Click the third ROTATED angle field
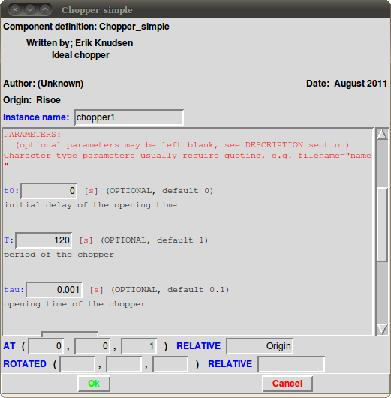The width and height of the screenshot is (391, 398). tap(170, 364)
